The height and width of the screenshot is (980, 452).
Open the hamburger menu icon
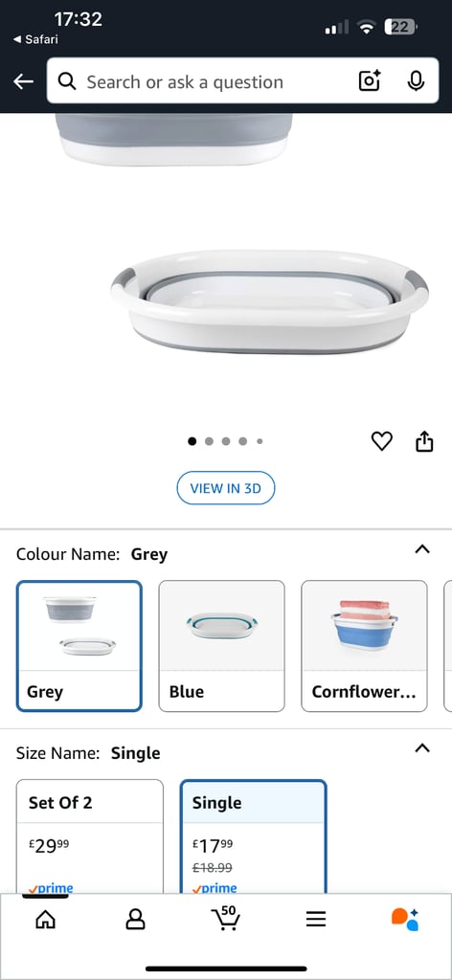point(316,919)
